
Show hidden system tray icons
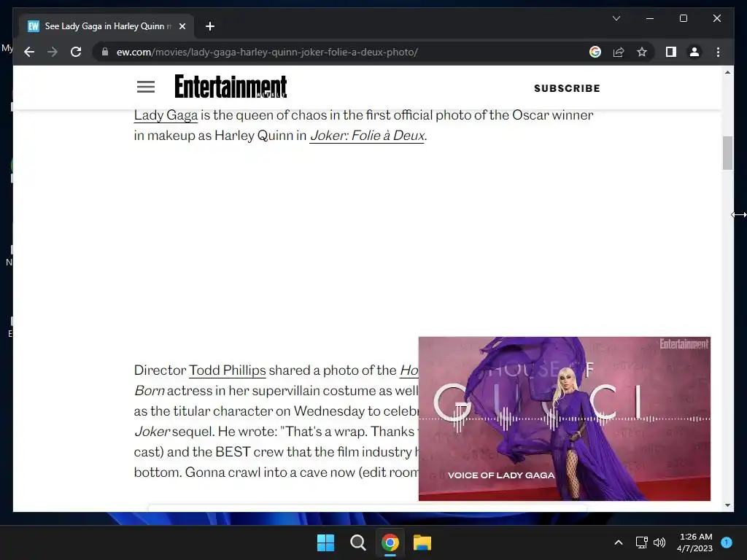(x=619, y=542)
